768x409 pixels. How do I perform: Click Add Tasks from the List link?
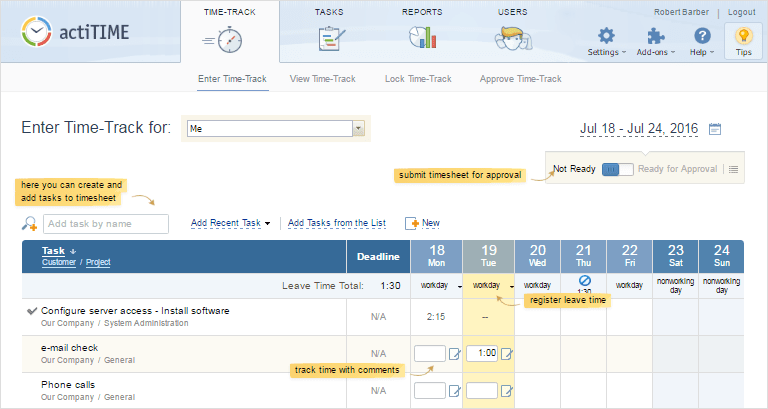[339, 223]
